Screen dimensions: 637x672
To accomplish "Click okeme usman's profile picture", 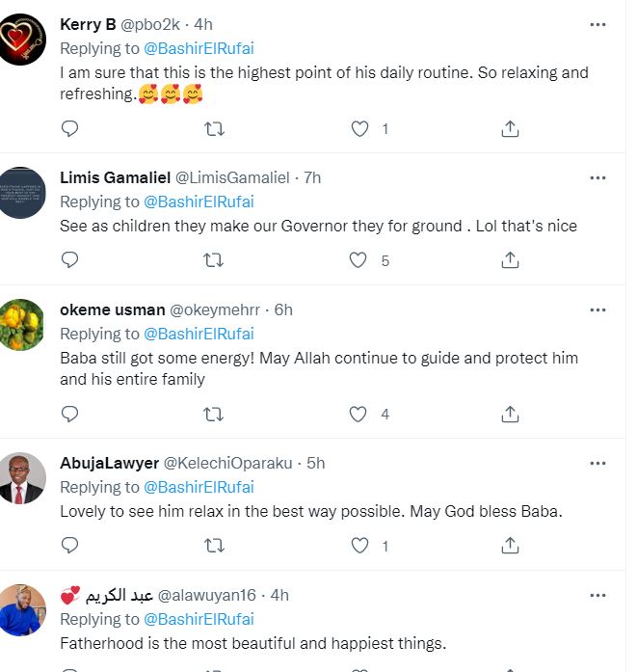I will pos(22,322).
